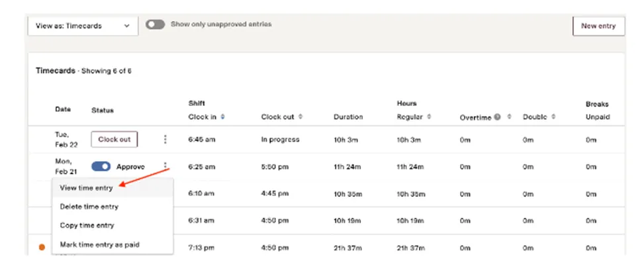Viewport: 644px width, 267px height.
Task: Click the 6:45 am clock-in time cell
Action: [x=202, y=140]
